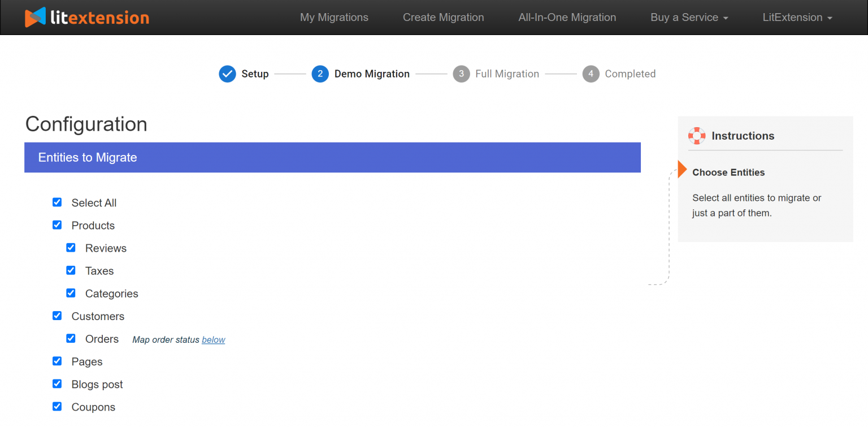This screenshot has height=427, width=868.
Task: Expand the LitExtension navigation dropdown
Action: (797, 17)
